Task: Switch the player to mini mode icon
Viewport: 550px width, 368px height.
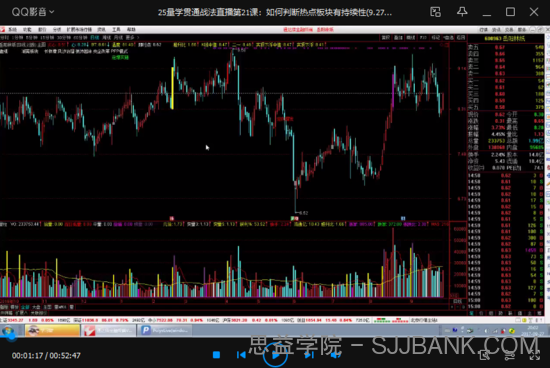Action: (x=435, y=12)
